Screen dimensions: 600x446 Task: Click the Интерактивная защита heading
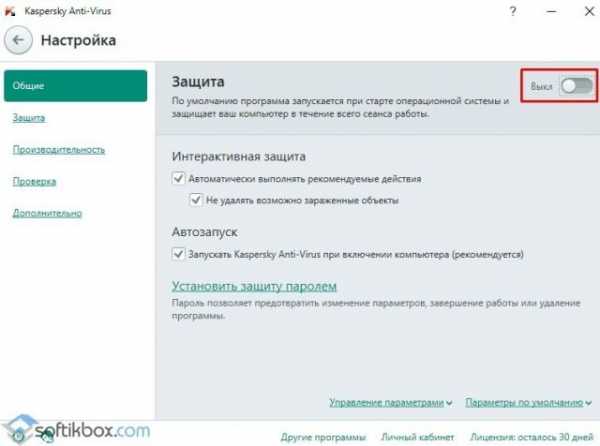(239, 156)
